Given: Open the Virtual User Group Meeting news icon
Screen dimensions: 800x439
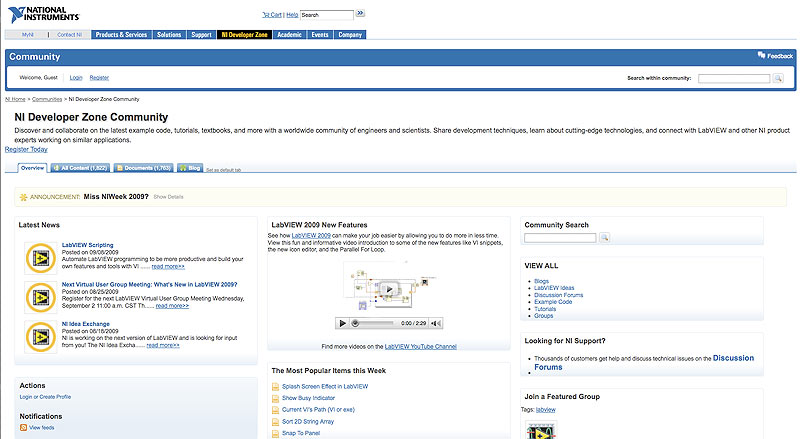Looking at the screenshot, I should tap(41, 297).
